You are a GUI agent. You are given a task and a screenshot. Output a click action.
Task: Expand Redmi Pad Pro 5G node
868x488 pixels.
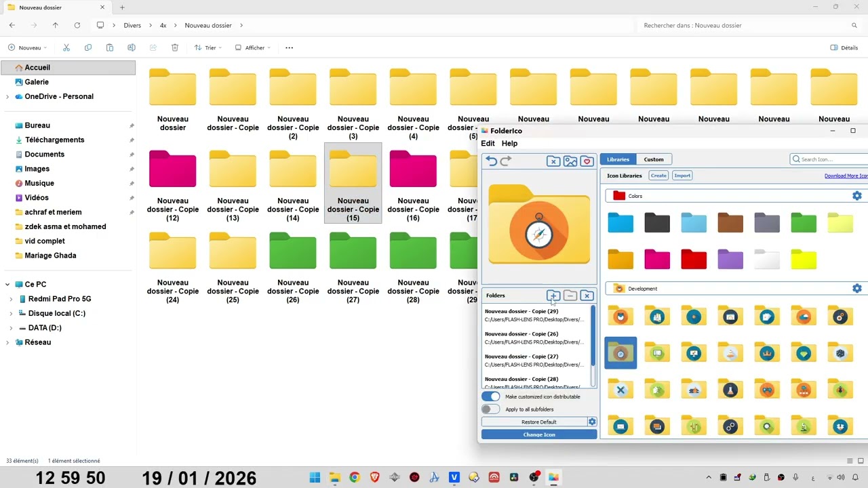point(11,299)
